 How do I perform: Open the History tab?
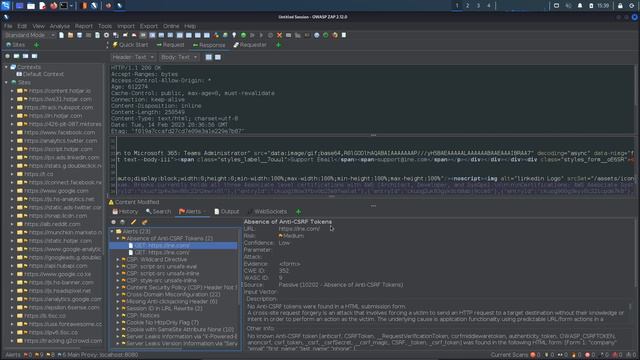(x=125, y=211)
